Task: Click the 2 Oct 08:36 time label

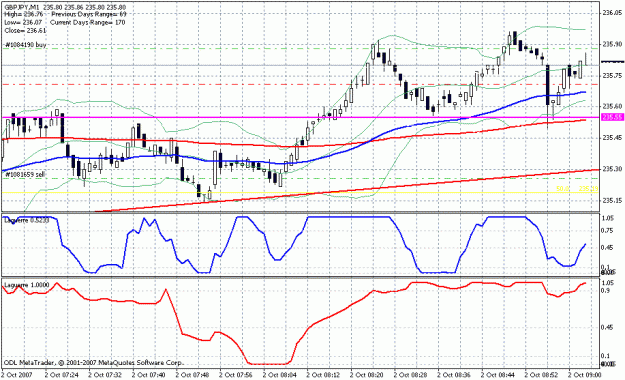Action: tap(454, 375)
